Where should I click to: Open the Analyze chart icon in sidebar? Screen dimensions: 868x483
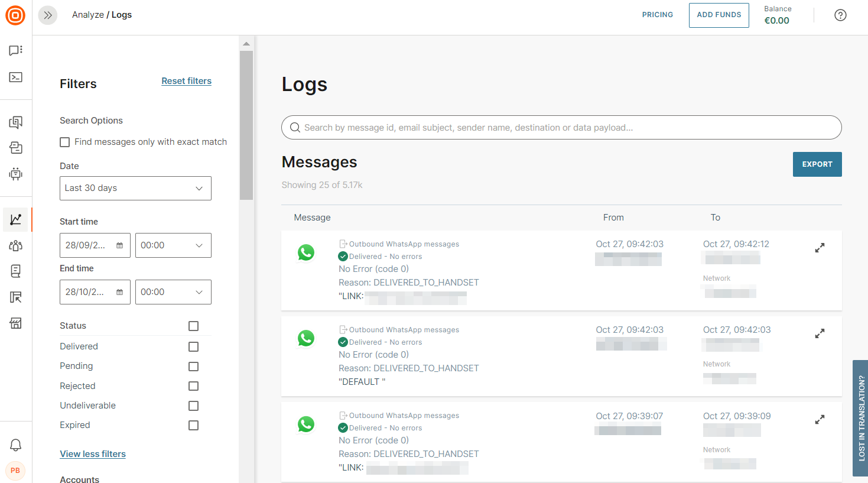coord(16,219)
